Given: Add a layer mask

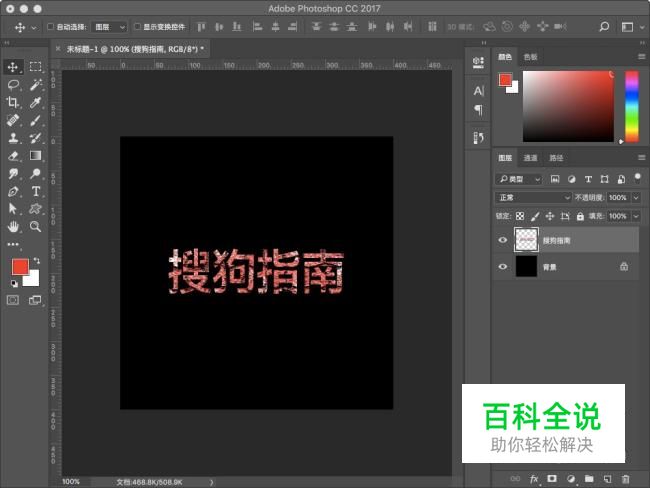Looking at the screenshot, I should click(552, 478).
